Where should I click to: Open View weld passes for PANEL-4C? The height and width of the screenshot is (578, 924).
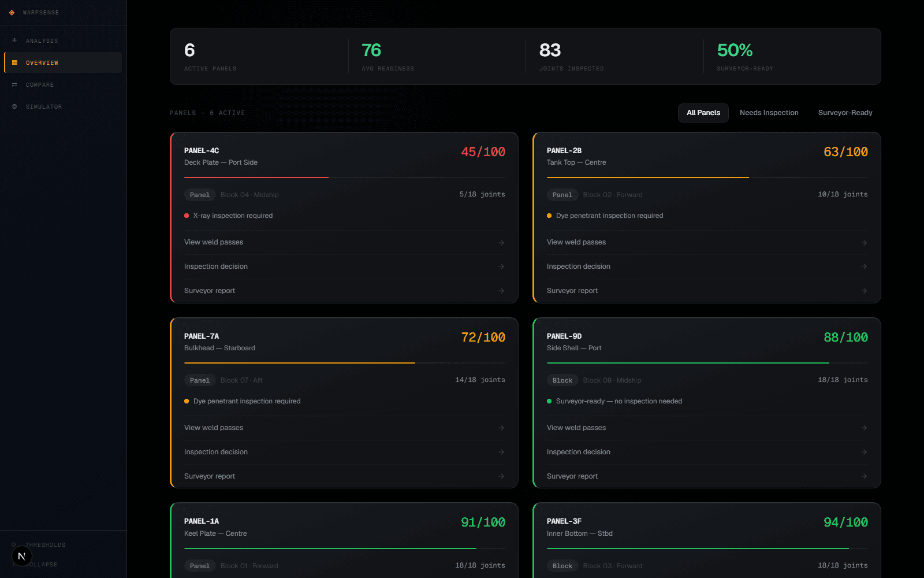pyautogui.click(x=344, y=242)
